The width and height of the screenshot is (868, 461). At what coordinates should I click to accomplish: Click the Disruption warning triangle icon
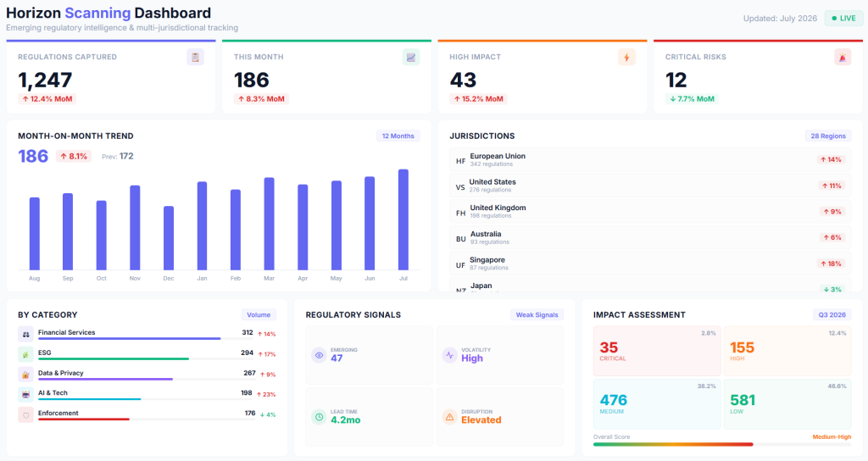[449, 417]
